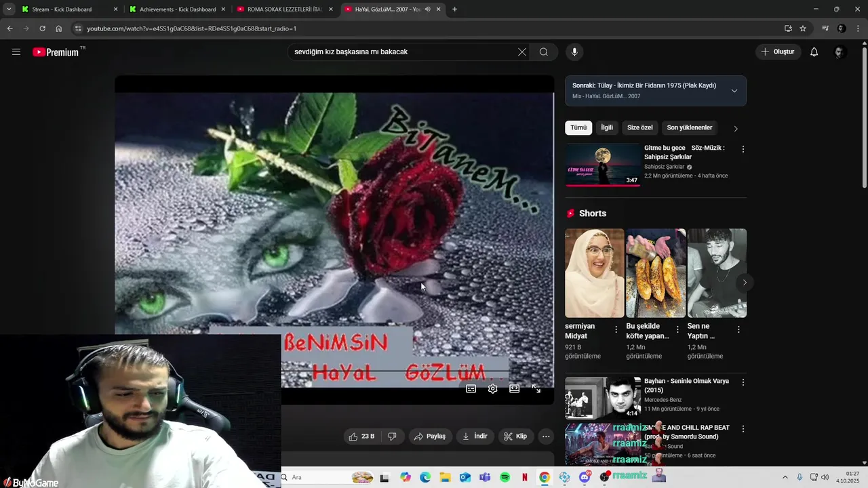Open options menu for Sen ne Yaptın short

point(738,329)
